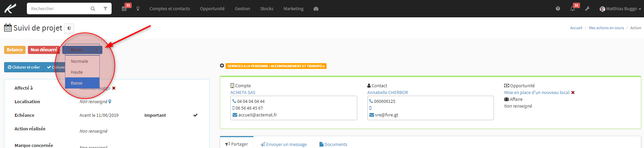Go to Mes actions en cours breadcrumb

pos(606,28)
